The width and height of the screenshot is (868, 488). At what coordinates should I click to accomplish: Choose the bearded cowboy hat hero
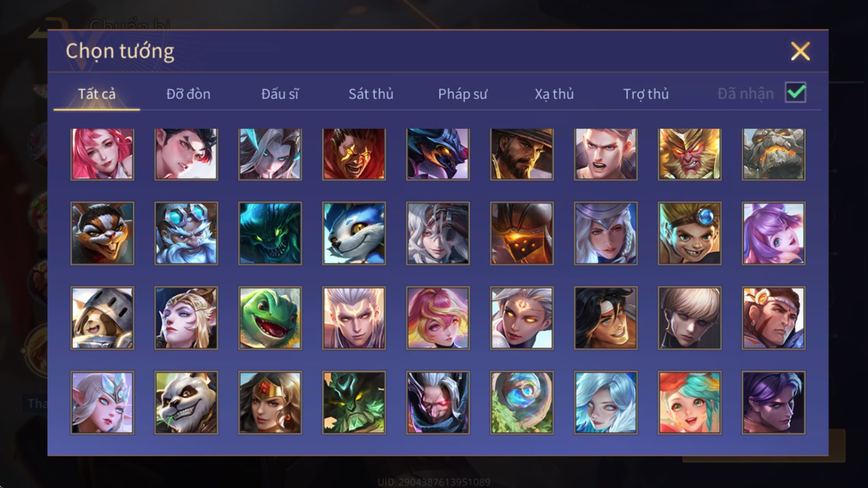coord(522,154)
